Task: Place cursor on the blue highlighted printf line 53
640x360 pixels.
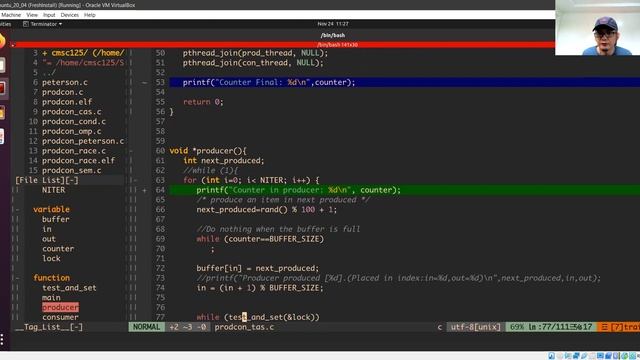Action: [x=404, y=82]
